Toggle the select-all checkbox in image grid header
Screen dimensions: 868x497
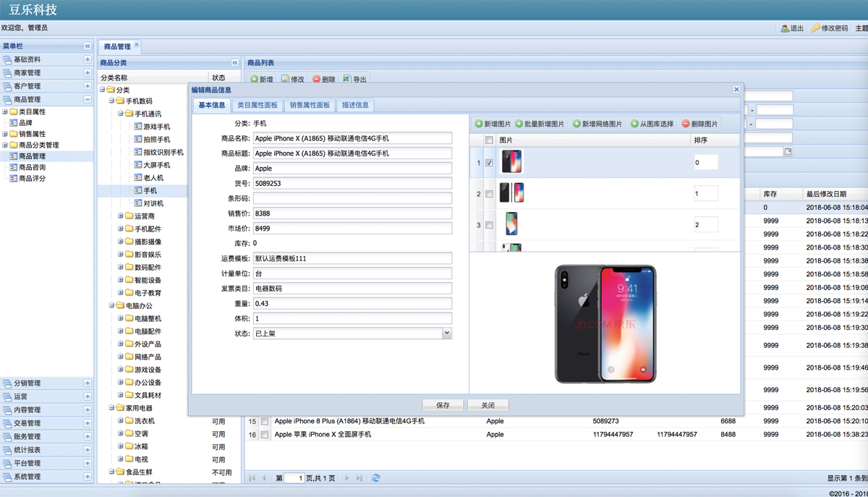pos(489,140)
